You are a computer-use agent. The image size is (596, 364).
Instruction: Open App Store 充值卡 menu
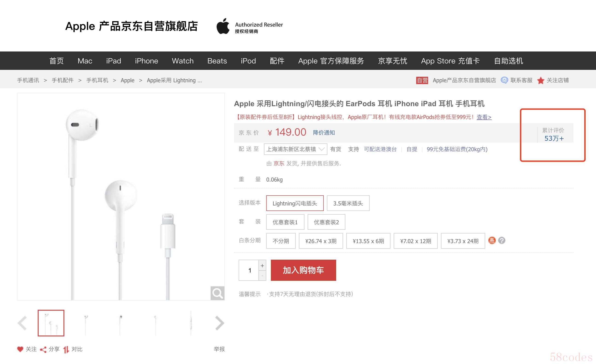450,61
